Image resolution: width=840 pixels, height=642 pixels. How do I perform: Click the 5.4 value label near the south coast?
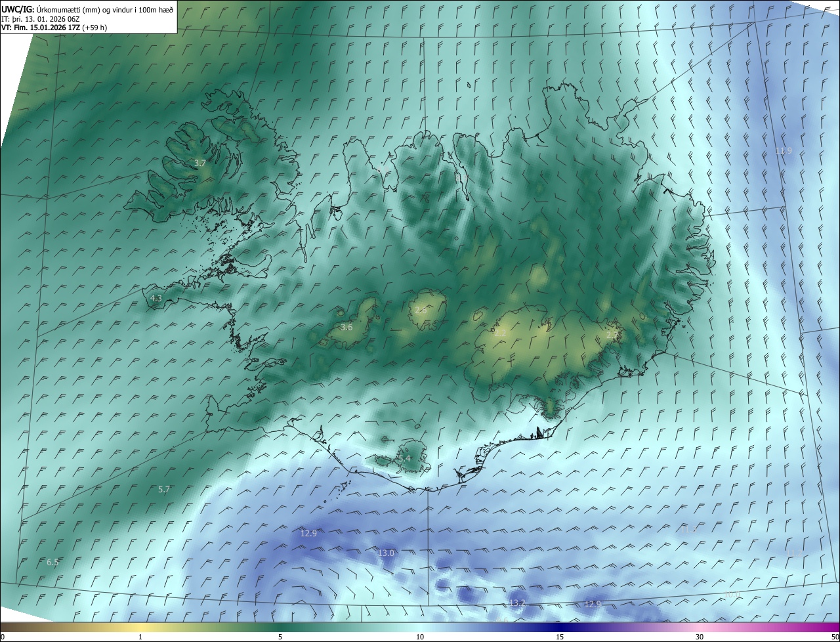coord(404,458)
